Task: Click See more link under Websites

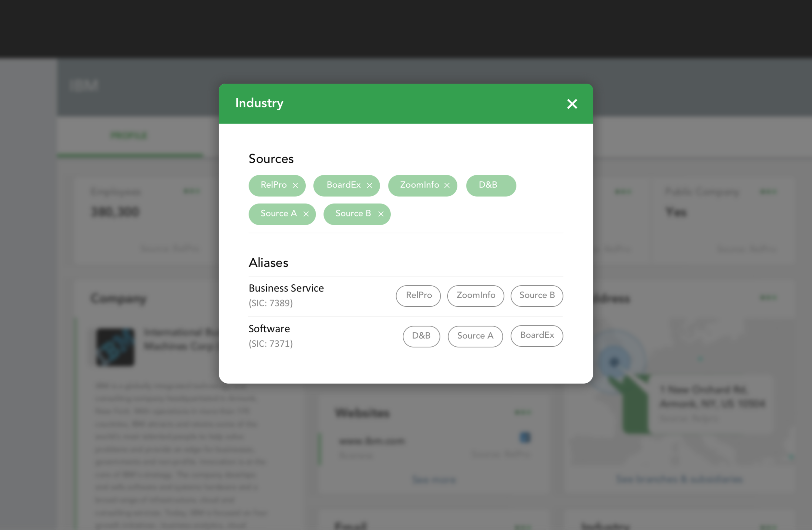Action: coord(434,480)
